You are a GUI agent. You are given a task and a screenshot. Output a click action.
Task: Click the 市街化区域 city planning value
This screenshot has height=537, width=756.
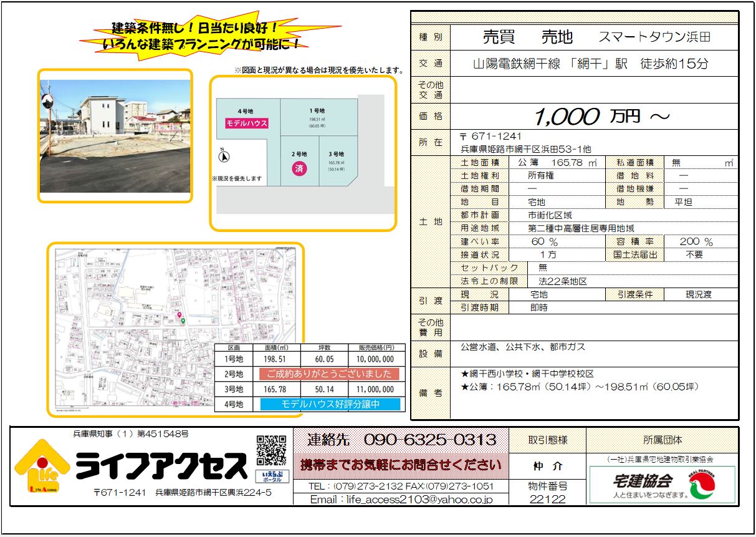tap(551, 215)
